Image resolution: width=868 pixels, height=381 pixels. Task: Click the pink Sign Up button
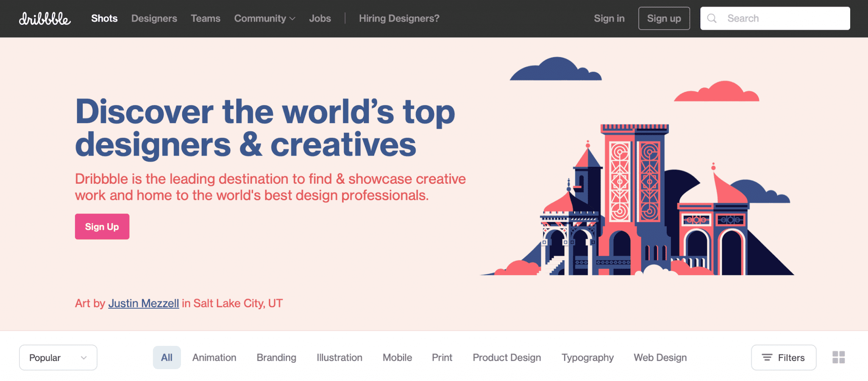(x=102, y=226)
